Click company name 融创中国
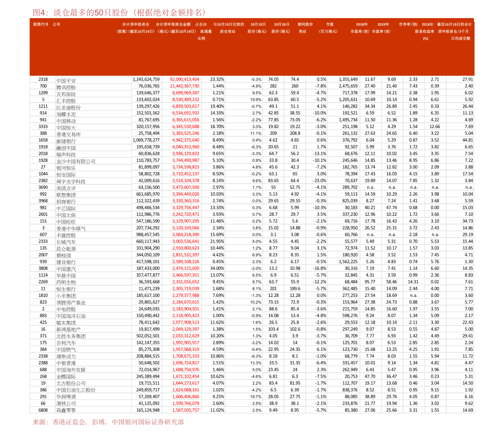Screen dimensions: 504x434 [x=66, y=148]
